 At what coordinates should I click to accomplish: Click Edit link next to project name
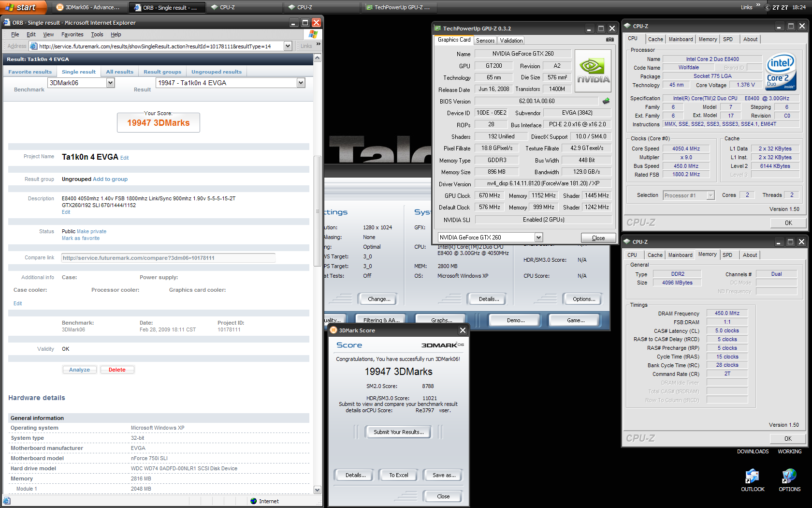tap(125, 158)
